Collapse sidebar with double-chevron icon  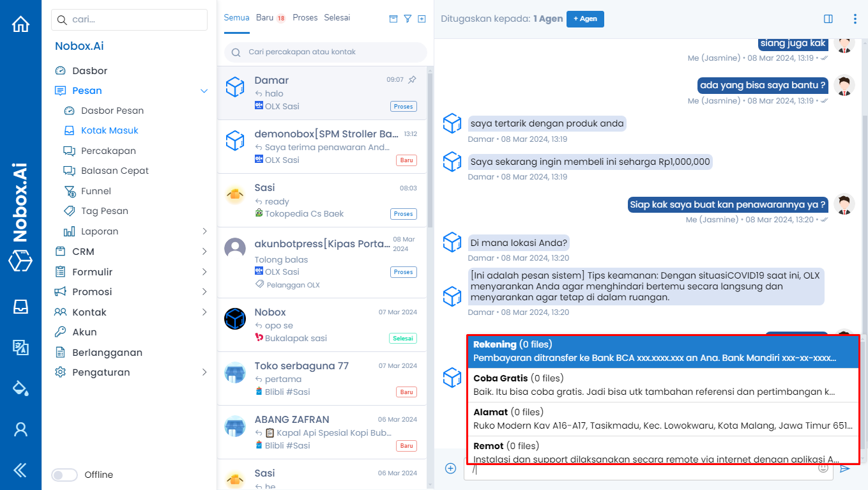(x=20, y=470)
